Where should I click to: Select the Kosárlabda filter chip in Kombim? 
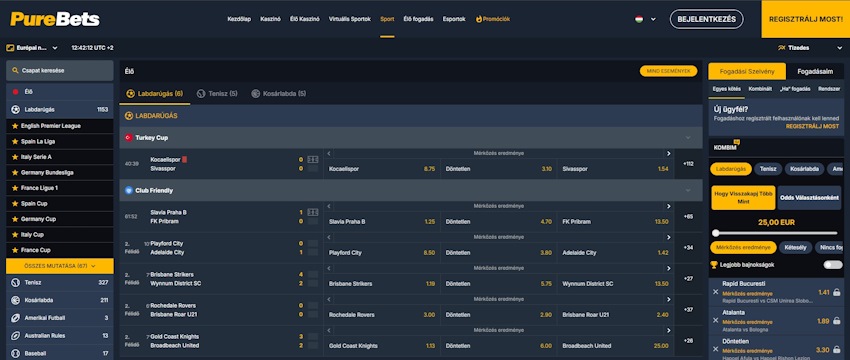(x=804, y=169)
